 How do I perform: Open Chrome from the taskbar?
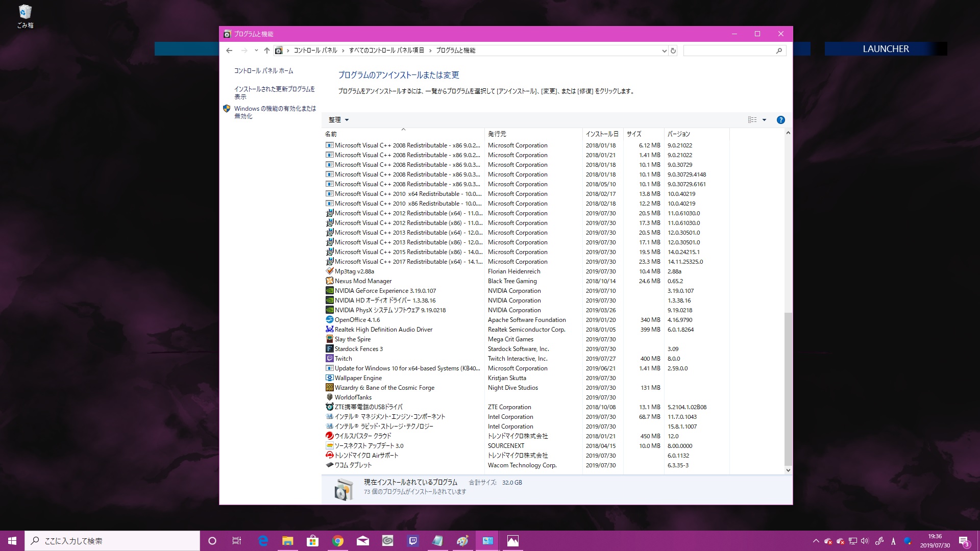click(337, 541)
